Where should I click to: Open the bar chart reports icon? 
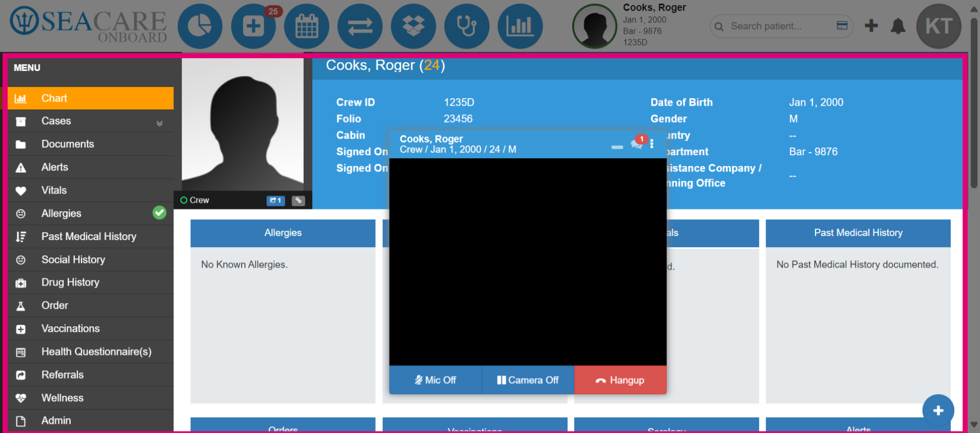click(520, 26)
